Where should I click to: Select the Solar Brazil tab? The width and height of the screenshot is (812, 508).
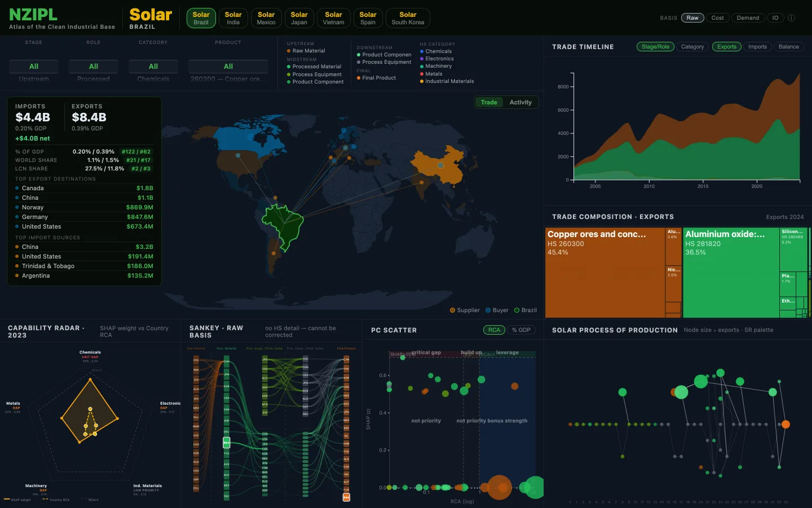(201, 18)
